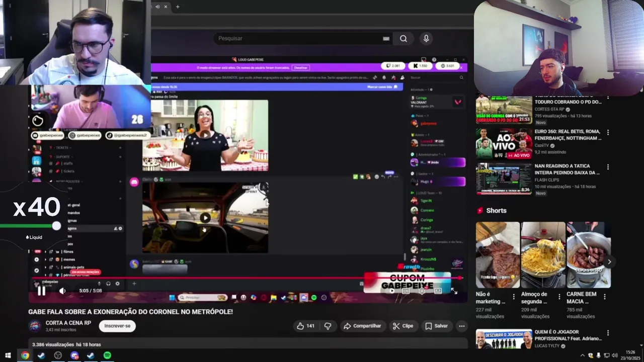Open options for 'CARNE BEM MACIA' short
This screenshot has width=644, height=362.
[x=604, y=297]
